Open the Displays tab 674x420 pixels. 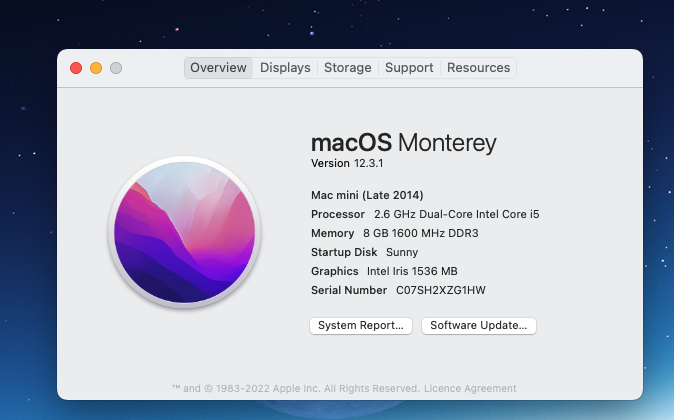point(285,68)
